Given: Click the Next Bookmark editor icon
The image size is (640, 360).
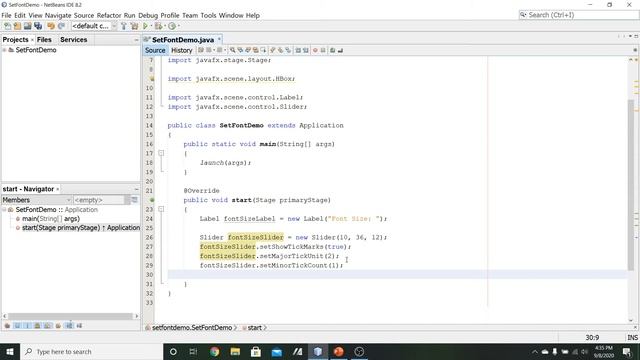Looking at the screenshot, I should click(280, 50).
